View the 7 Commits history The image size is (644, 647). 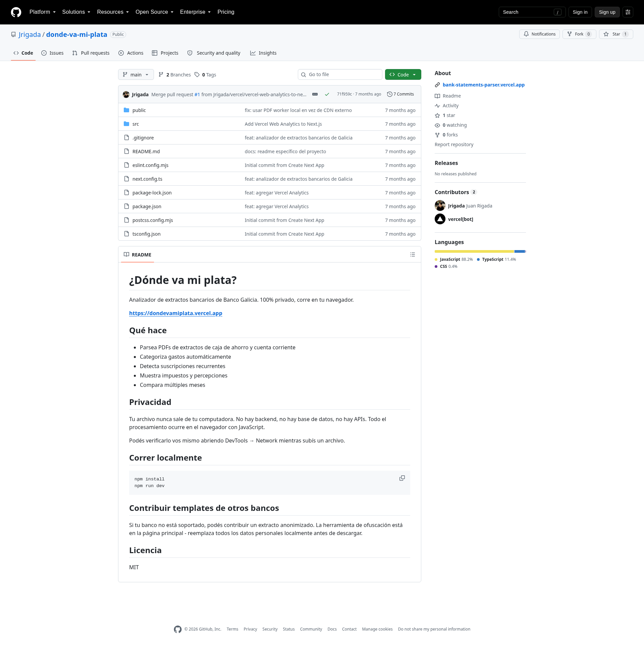pos(400,95)
